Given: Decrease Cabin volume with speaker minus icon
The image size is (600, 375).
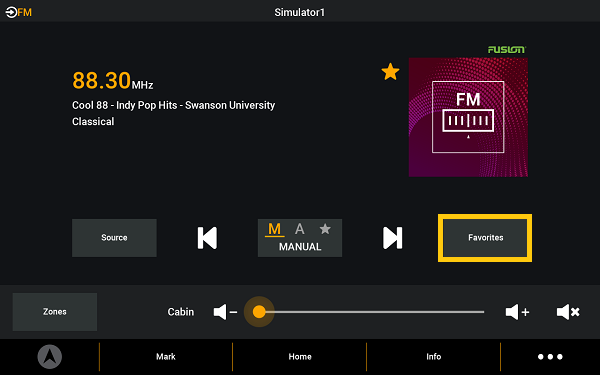Looking at the screenshot, I should coord(225,312).
